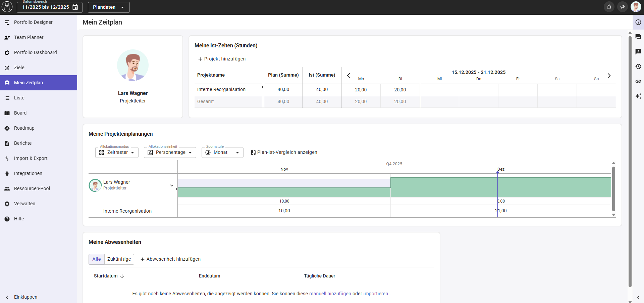Screen dimensions: 644x303
Task: Open the Plandaten dropdown
Action: pyautogui.click(x=109, y=7)
